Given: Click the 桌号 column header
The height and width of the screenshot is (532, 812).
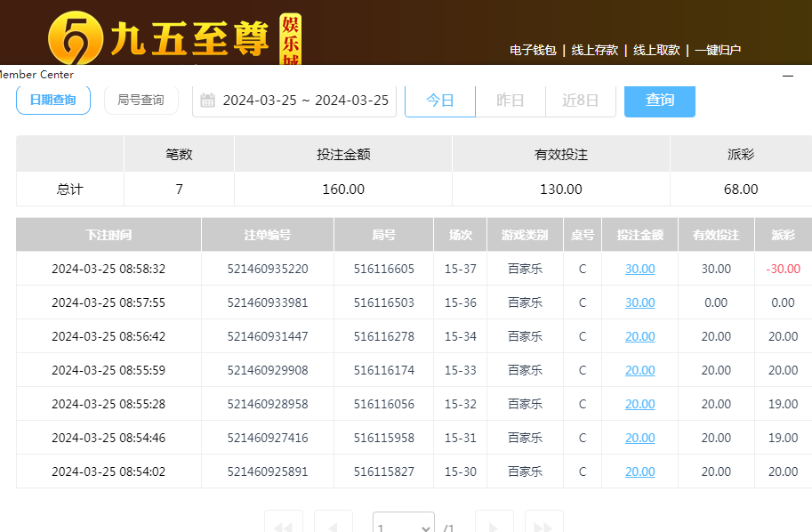Looking at the screenshot, I should click(583, 235).
